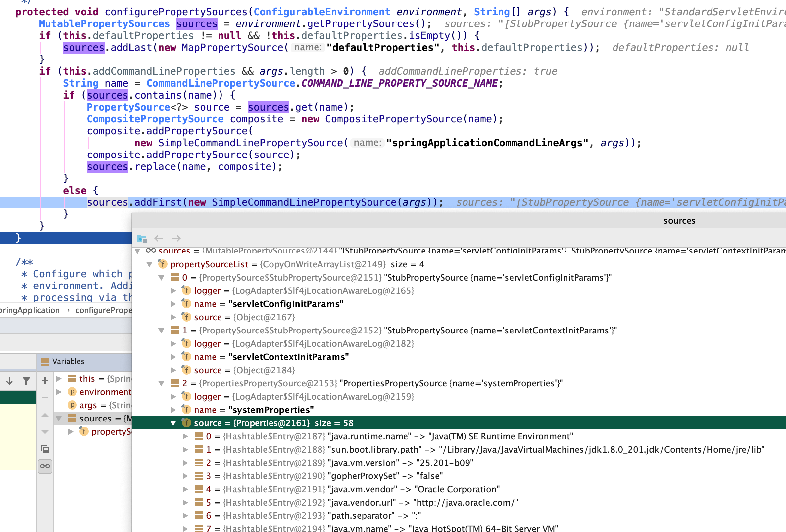Click the filter icon in the debugger panel
The image size is (786, 532).
click(x=26, y=380)
